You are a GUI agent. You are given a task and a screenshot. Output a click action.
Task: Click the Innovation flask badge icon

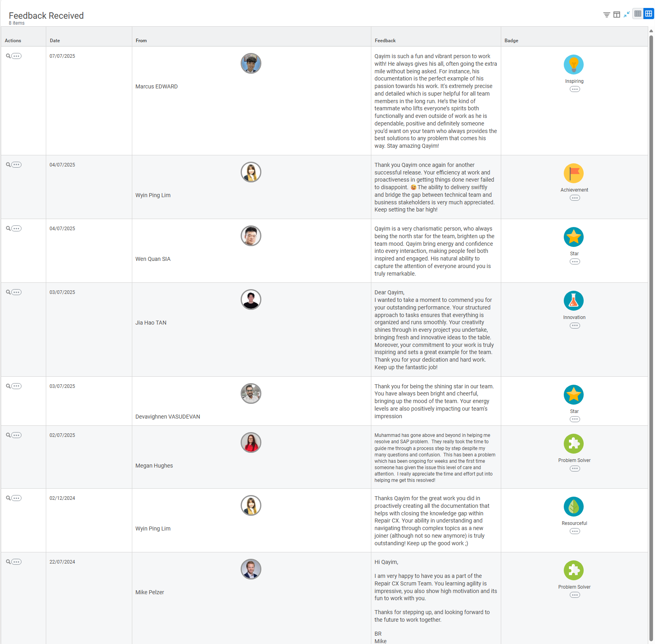click(x=574, y=301)
